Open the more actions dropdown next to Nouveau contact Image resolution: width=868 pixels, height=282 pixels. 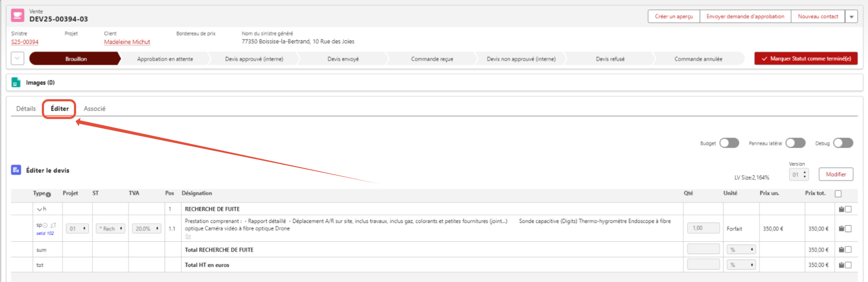(851, 16)
